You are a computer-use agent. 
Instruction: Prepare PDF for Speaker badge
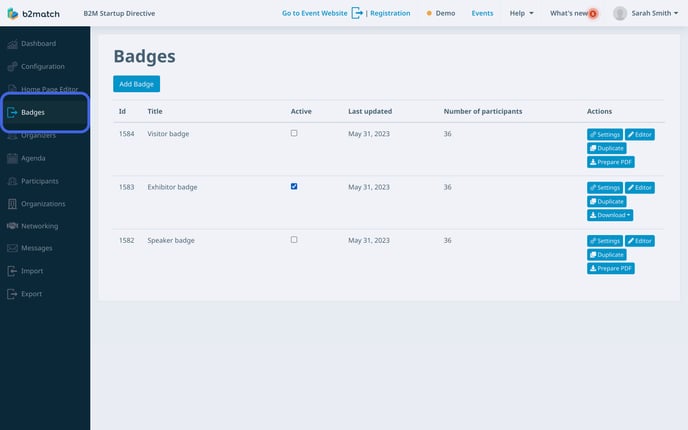[611, 269]
